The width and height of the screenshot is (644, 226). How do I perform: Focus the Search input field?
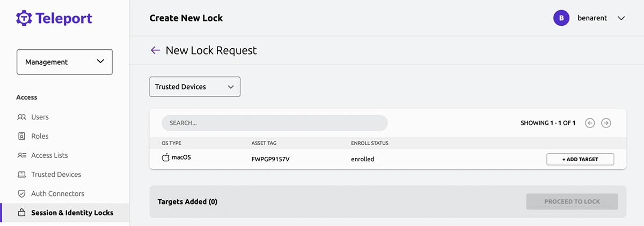pos(274,123)
